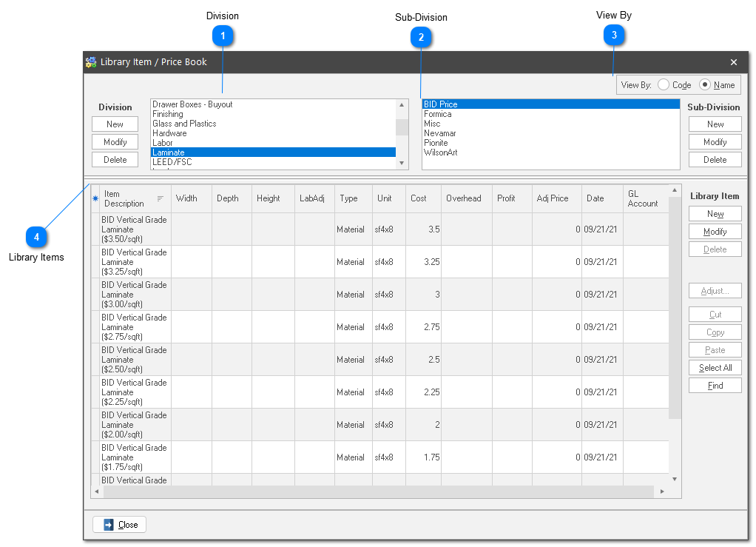The height and width of the screenshot is (547, 756).
Task: Click Select All button
Action: pos(715,368)
